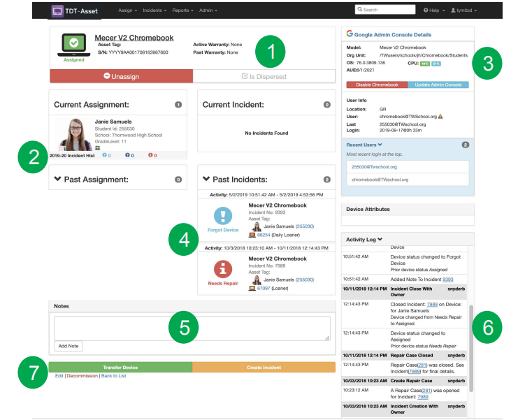This screenshot has width=511, height=420.
Task: Open the Assign dropdown menu
Action: [x=127, y=10]
